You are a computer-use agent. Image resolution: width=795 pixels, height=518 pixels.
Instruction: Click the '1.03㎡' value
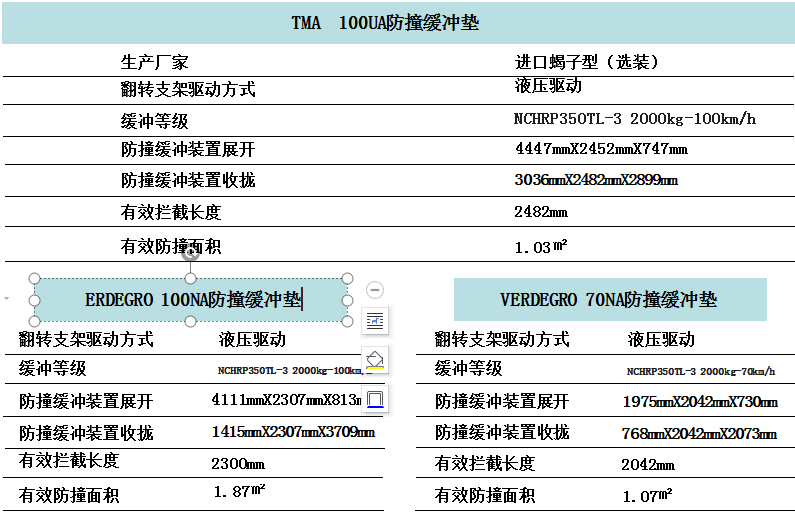click(540, 246)
